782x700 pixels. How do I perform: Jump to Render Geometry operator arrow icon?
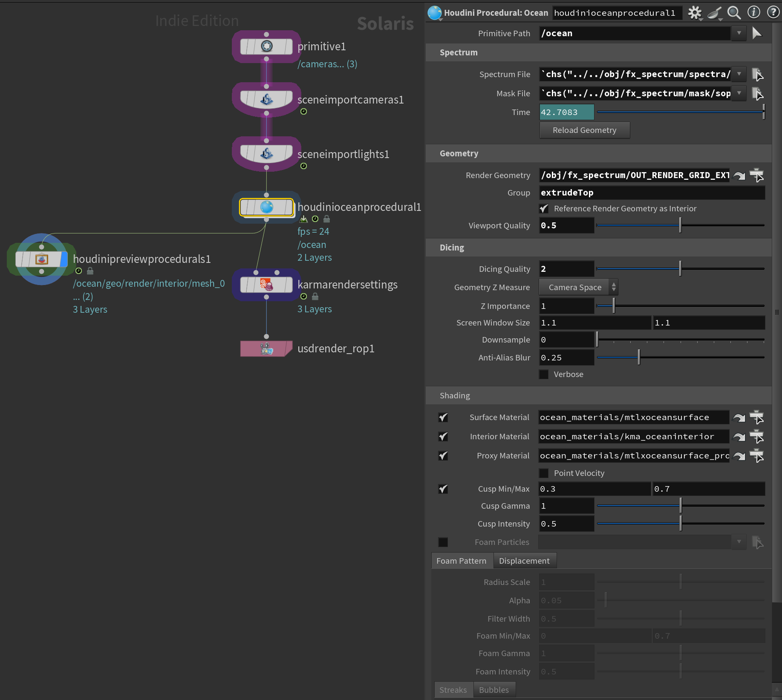point(739,176)
